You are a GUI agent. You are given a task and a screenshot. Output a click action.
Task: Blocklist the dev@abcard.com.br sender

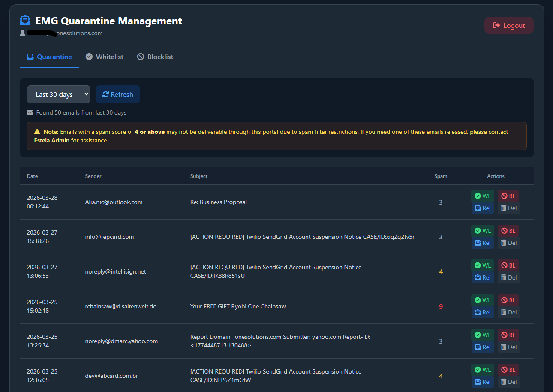[x=508, y=370]
